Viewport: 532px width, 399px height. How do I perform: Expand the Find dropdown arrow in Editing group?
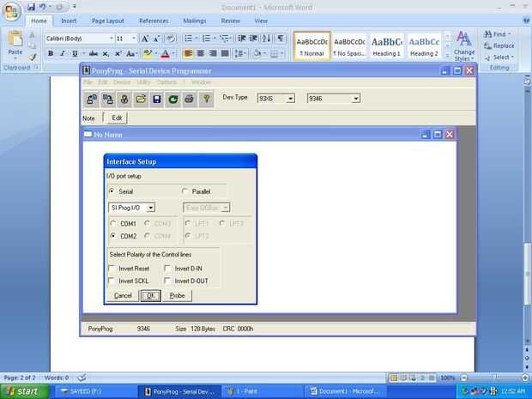510,34
